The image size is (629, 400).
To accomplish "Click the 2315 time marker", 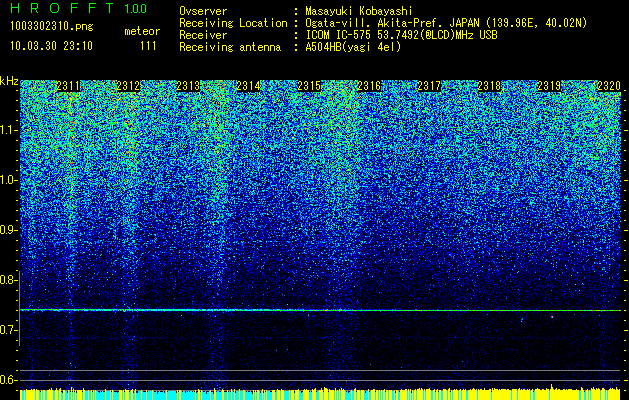I will 309,86.
